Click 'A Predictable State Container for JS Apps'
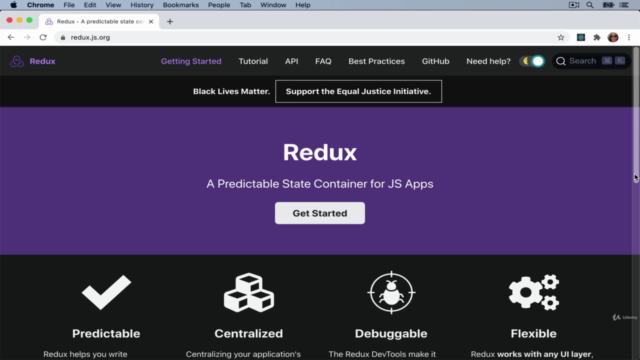The image size is (640, 360). point(320,184)
